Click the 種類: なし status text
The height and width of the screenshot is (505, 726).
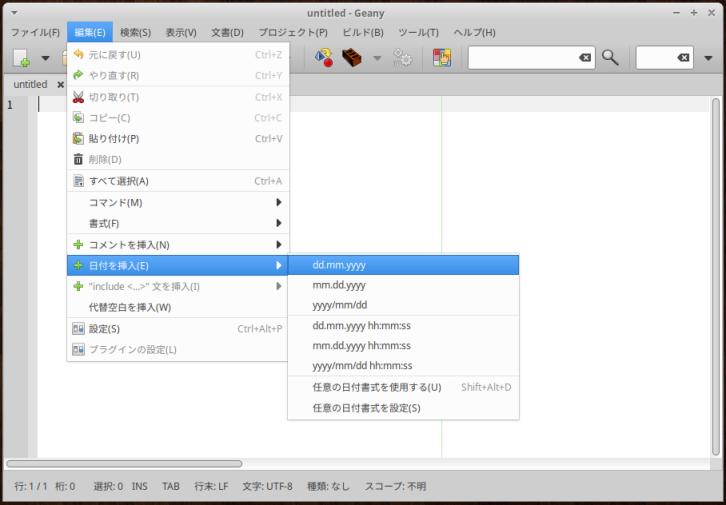tap(328, 486)
